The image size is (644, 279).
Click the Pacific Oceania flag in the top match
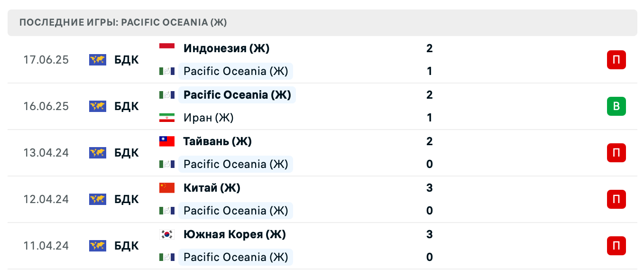pyautogui.click(x=167, y=71)
